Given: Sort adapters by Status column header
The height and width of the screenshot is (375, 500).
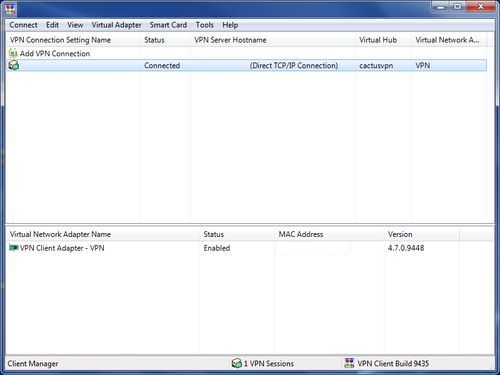Looking at the screenshot, I should point(237,234).
